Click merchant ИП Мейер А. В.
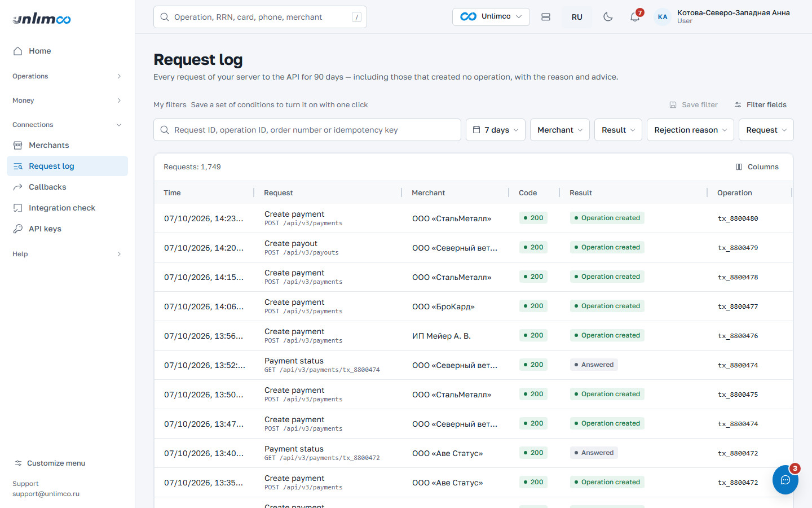Image resolution: width=812 pixels, height=508 pixels. click(442, 336)
